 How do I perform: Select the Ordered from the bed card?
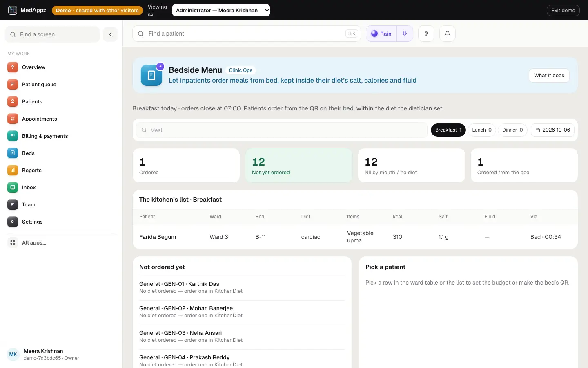524,165
